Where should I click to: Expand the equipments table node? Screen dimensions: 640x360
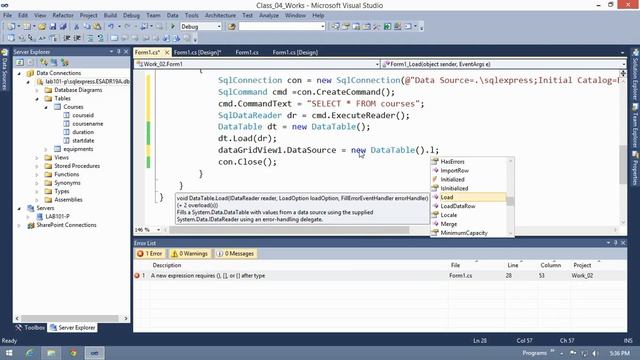(46, 149)
